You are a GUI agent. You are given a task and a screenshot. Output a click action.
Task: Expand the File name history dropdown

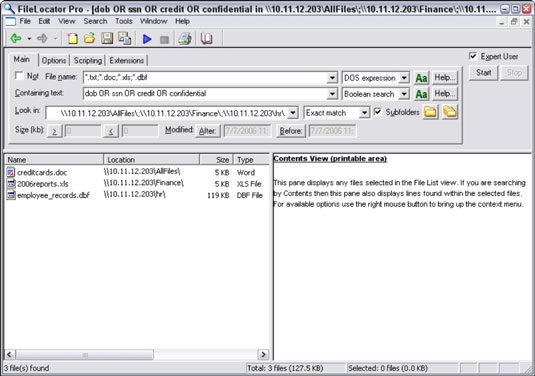(x=332, y=78)
